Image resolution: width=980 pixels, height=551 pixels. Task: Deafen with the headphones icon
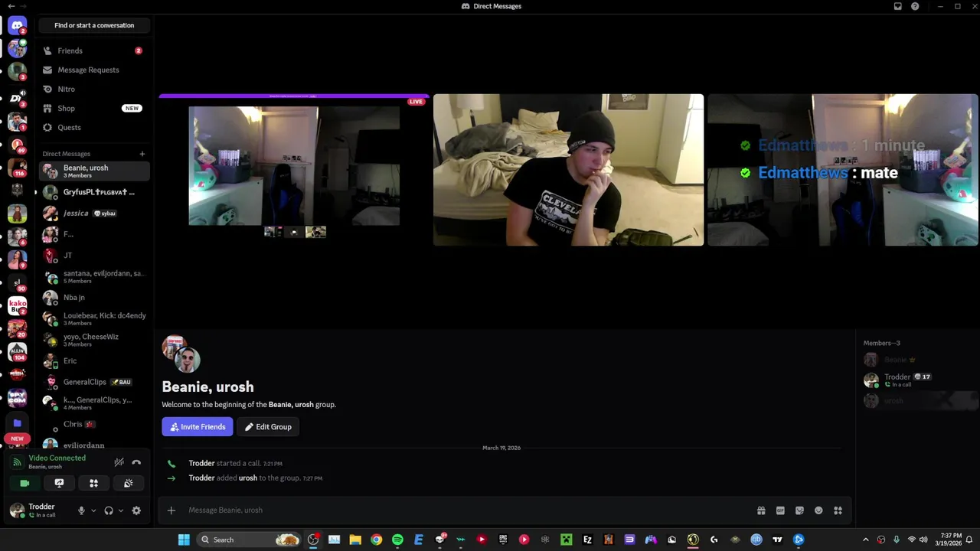point(109,510)
